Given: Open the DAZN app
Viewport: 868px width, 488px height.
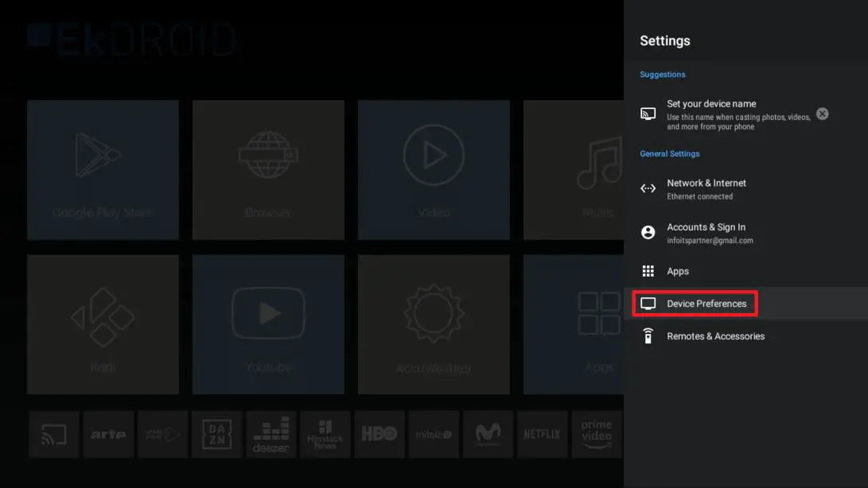Looking at the screenshot, I should [x=216, y=434].
